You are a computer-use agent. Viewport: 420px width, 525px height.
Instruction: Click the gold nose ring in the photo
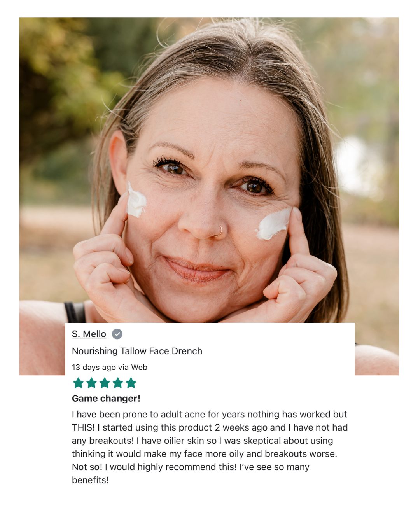(x=218, y=231)
